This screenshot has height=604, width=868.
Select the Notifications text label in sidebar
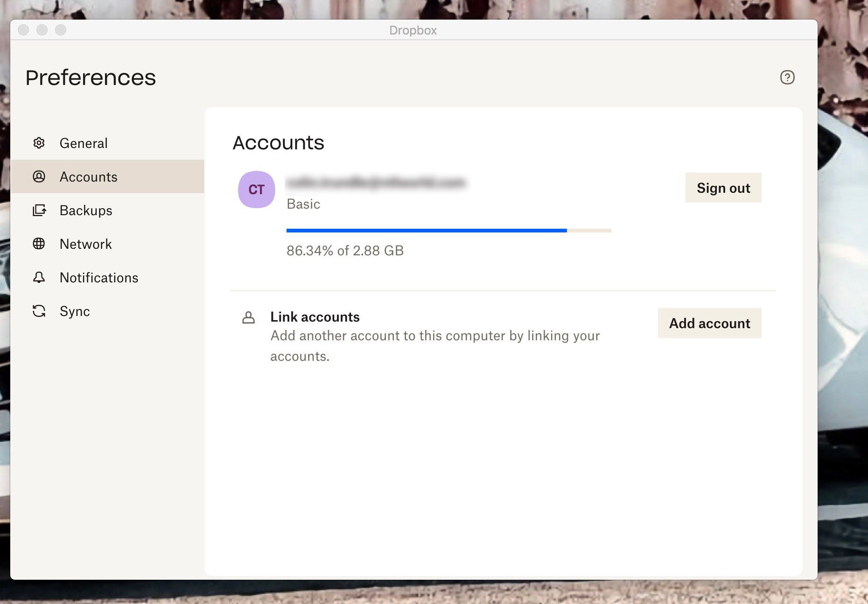click(99, 278)
